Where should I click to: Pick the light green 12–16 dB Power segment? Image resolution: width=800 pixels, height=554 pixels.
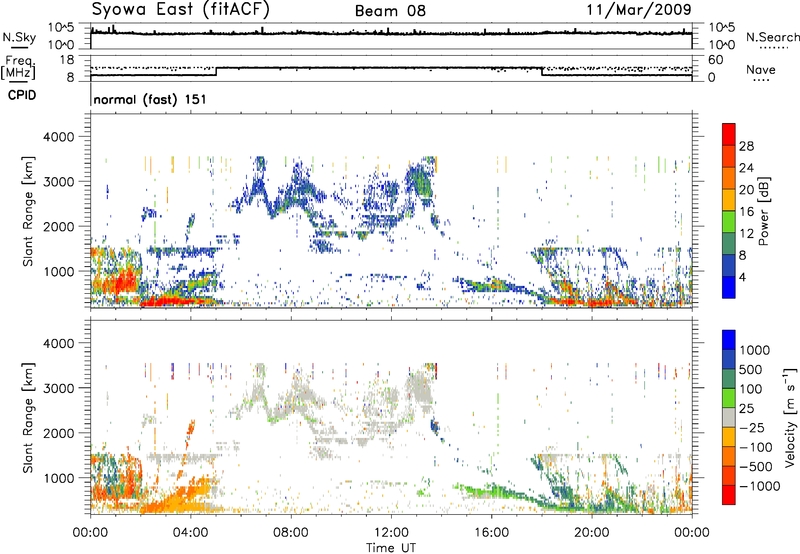pyautogui.click(x=729, y=221)
